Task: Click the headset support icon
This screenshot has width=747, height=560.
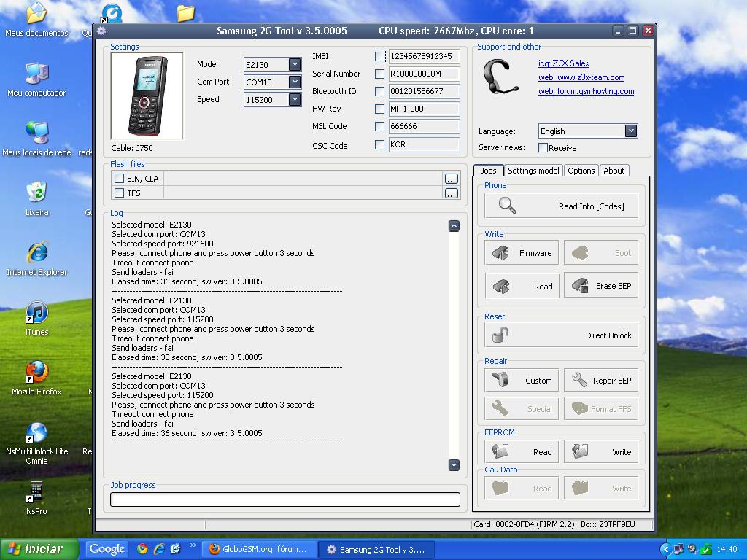Action: click(x=500, y=77)
